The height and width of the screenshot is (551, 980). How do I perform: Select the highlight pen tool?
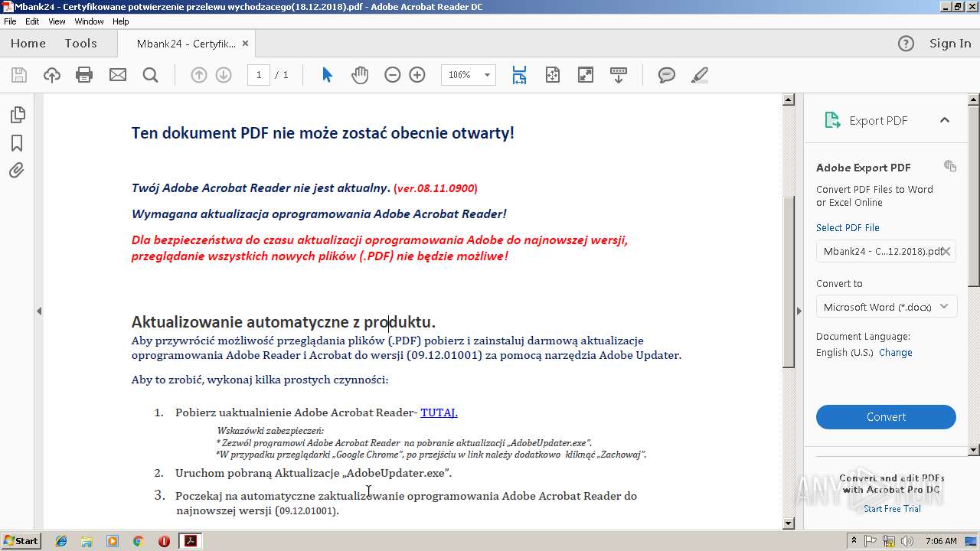pyautogui.click(x=700, y=75)
